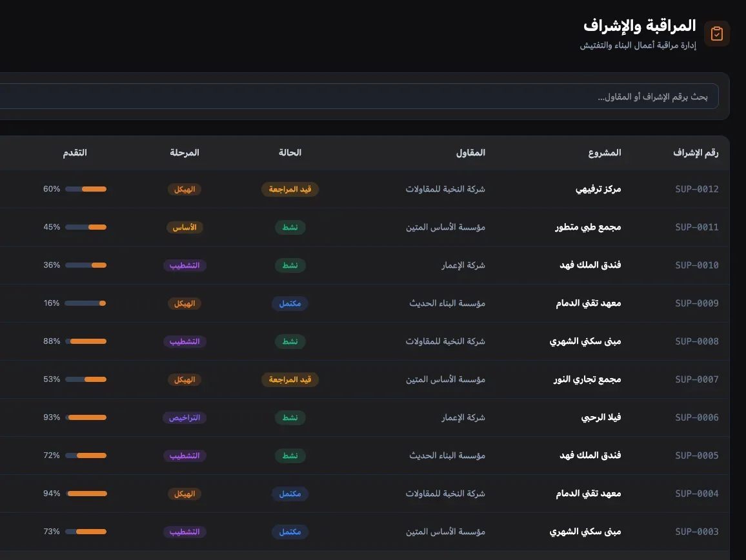Click the clipboard check icon beside the page title
This screenshot has width=746, height=560.
click(x=716, y=34)
